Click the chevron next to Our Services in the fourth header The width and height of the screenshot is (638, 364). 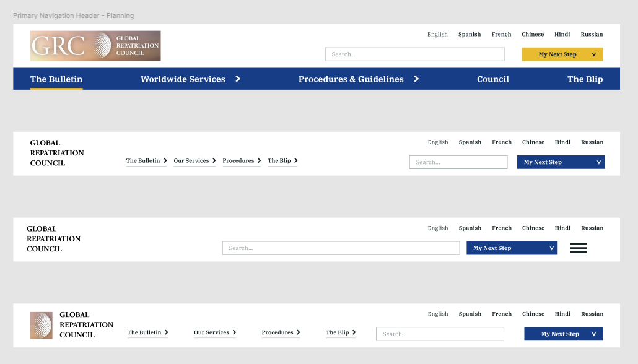pyautogui.click(x=234, y=332)
